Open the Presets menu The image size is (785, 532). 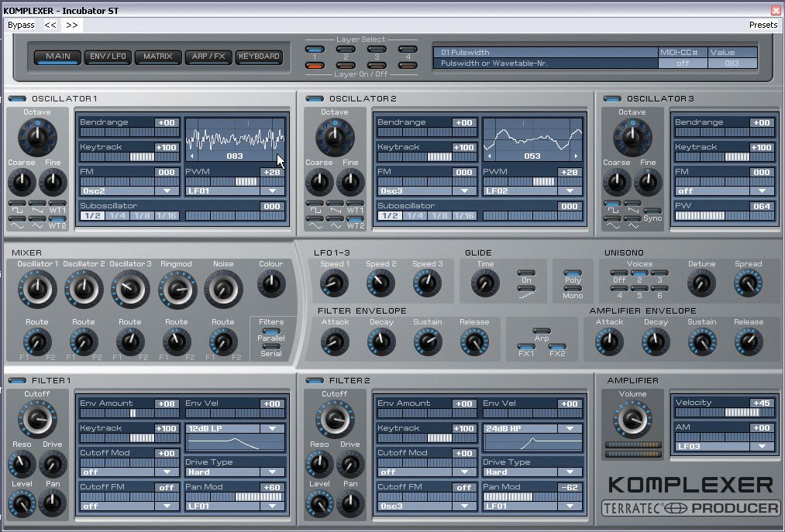[763, 25]
